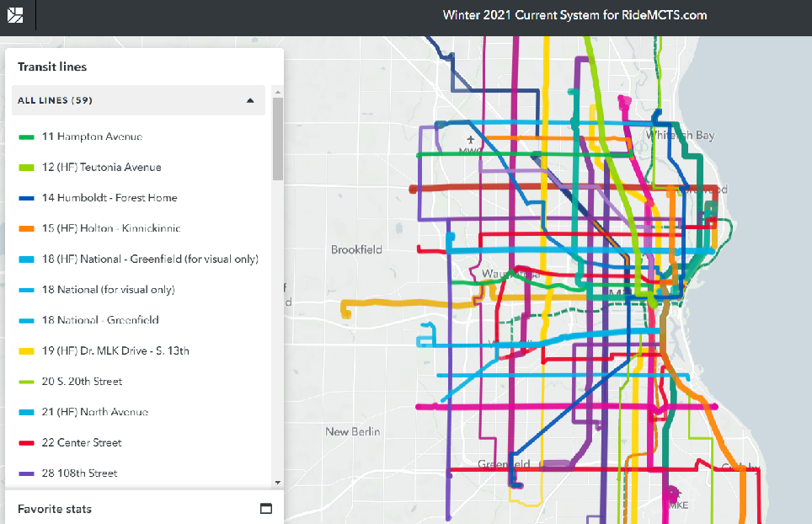Click the Winter 2021 Current System title
The width and height of the screenshot is (812, 524).
pyautogui.click(x=575, y=14)
